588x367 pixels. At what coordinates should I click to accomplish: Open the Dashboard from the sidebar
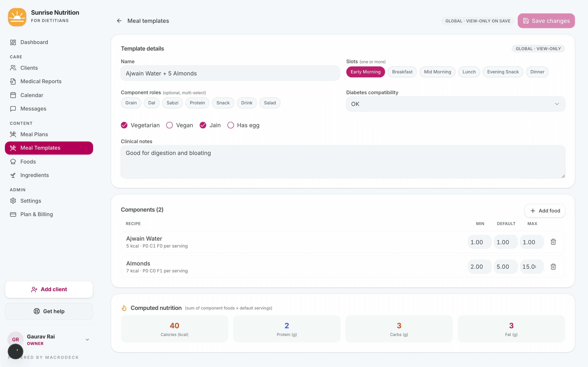click(34, 42)
